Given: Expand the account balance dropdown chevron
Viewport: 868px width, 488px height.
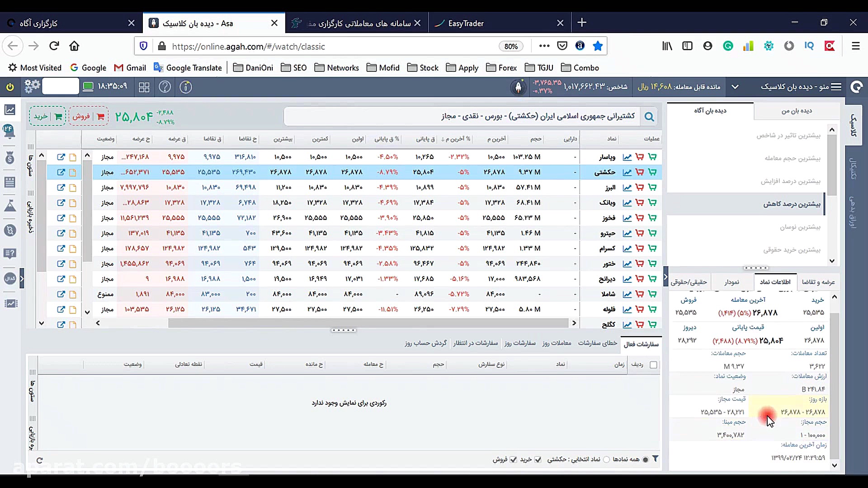Looking at the screenshot, I should click(x=736, y=87).
